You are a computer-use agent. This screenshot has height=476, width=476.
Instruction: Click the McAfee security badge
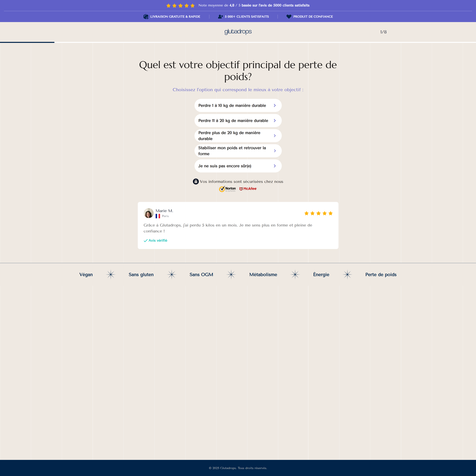pos(248,189)
